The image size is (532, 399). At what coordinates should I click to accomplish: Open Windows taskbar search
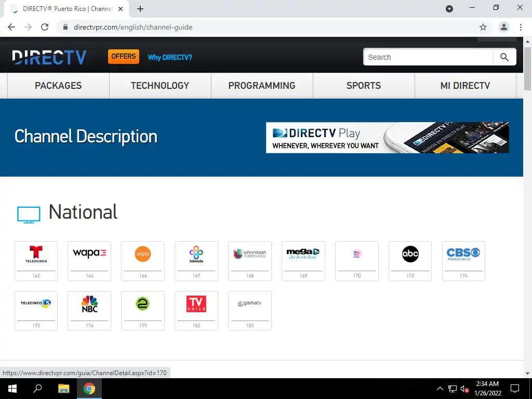(x=37, y=389)
